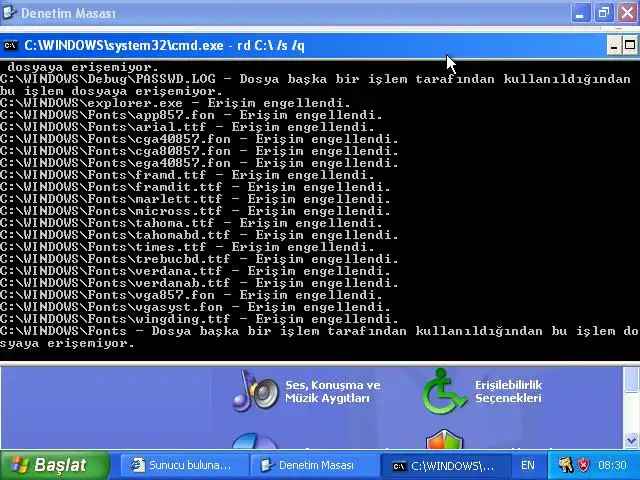
Task: Click the Fonts\marlett.ttf line
Action: pyautogui.click(x=195, y=199)
